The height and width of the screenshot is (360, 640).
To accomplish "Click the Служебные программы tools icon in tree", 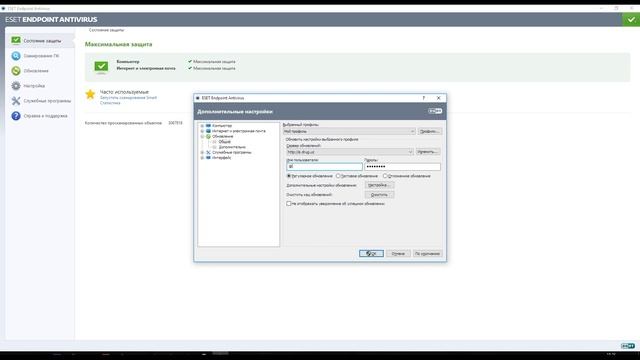I will 208,152.
